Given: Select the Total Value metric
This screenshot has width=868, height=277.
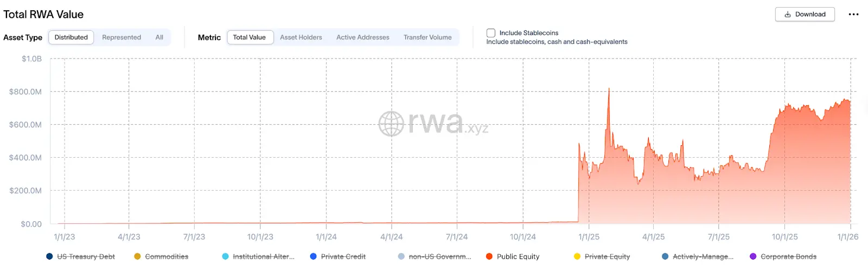Looking at the screenshot, I should (250, 37).
